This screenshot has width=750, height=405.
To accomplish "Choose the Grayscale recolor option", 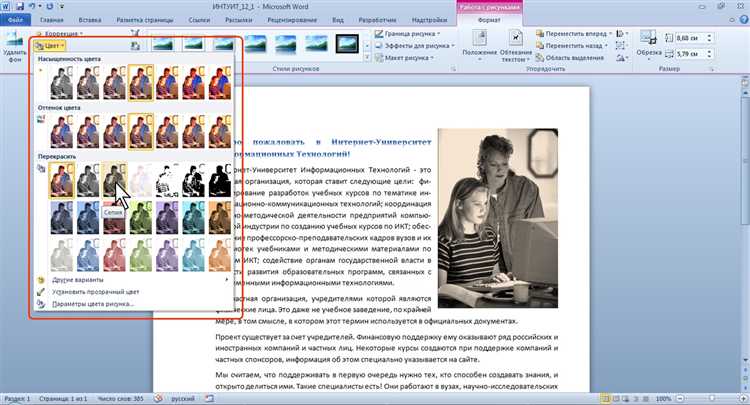I will click(88, 180).
